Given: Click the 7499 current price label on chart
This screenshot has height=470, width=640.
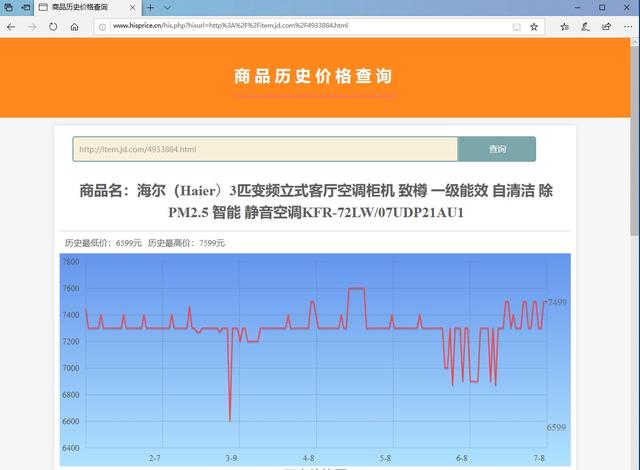Looking at the screenshot, I should pyautogui.click(x=557, y=302).
